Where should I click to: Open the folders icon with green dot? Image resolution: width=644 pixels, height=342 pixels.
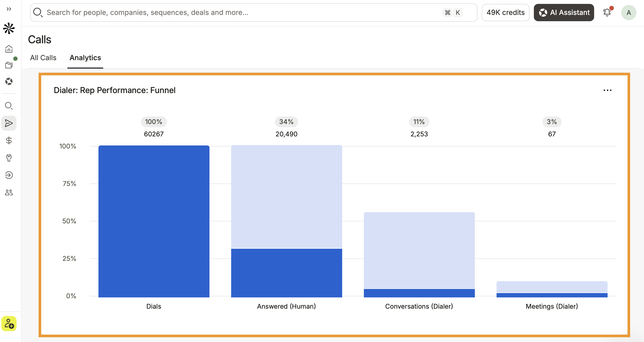pyautogui.click(x=9, y=65)
